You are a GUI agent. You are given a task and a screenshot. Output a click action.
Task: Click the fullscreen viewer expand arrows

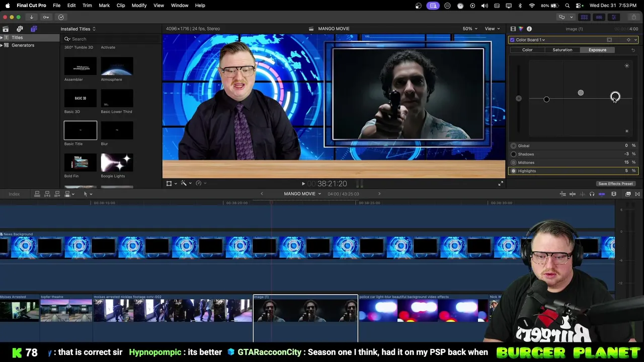[501, 184]
